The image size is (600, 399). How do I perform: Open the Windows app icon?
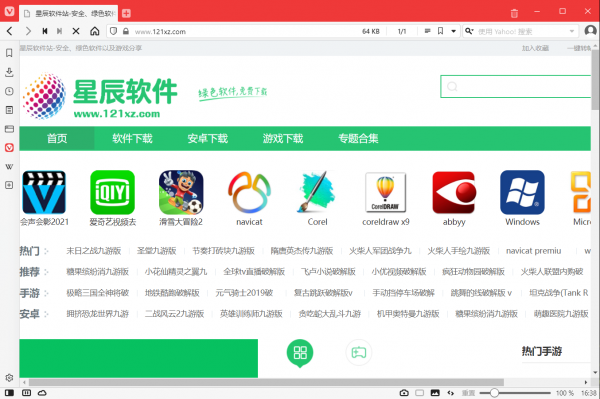pyautogui.click(x=522, y=192)
